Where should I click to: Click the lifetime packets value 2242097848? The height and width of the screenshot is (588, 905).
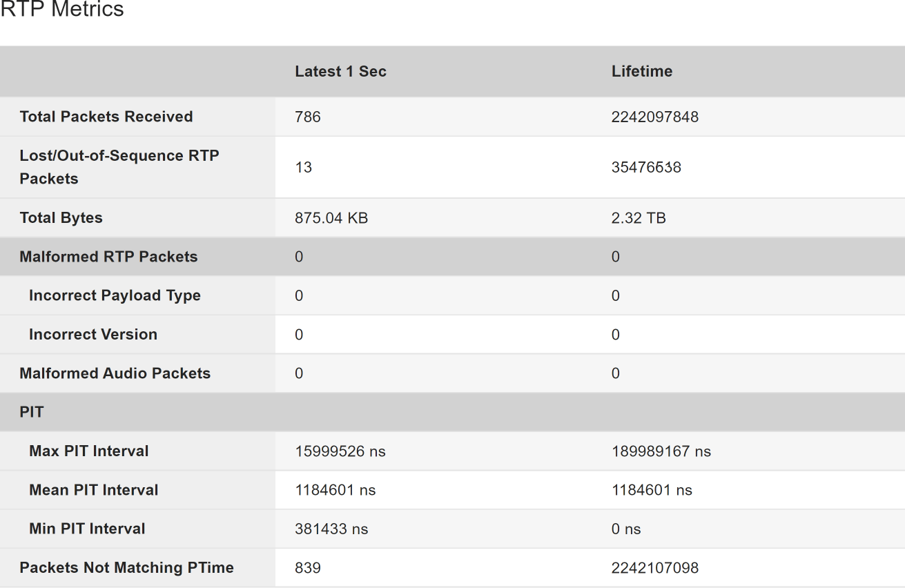tap(655, 117)
